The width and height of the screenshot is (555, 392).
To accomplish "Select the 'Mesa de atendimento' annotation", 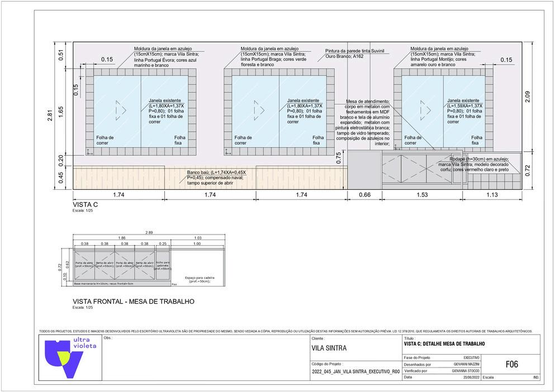I will coord(363,123).
